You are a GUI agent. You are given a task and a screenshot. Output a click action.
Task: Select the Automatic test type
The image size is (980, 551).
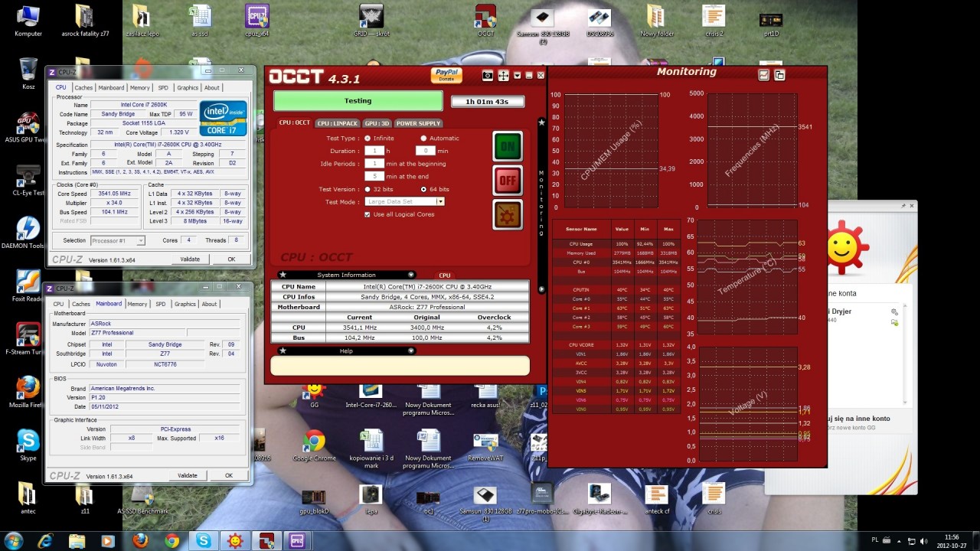click(423, 139)
